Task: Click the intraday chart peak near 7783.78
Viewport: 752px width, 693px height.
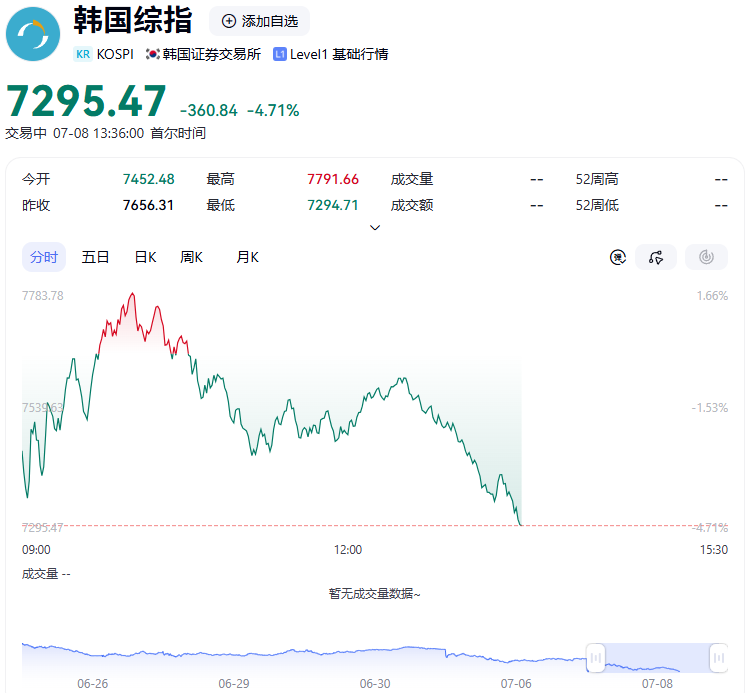Action: tap(132, 294)
